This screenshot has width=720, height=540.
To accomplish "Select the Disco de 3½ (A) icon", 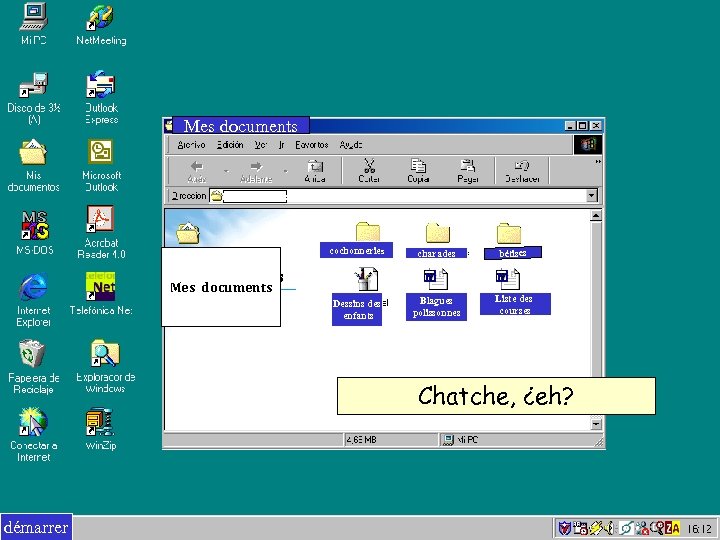I will pyautogui.click(x=34, y=98).
